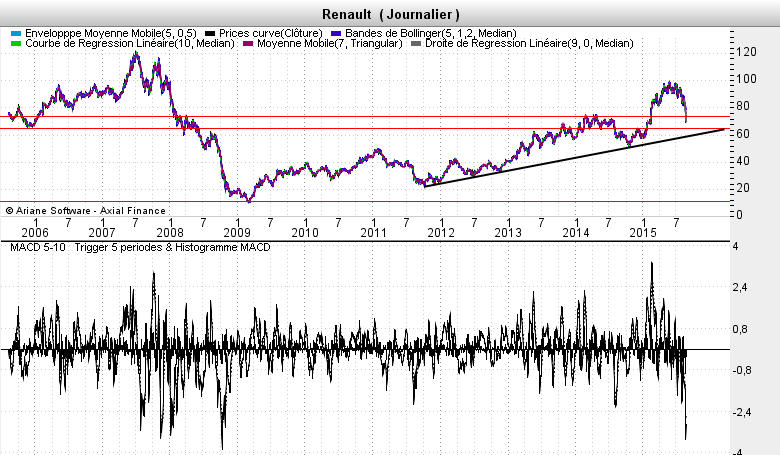
Task: Click the 20 price axis value
Action: (x=743, y=188)
